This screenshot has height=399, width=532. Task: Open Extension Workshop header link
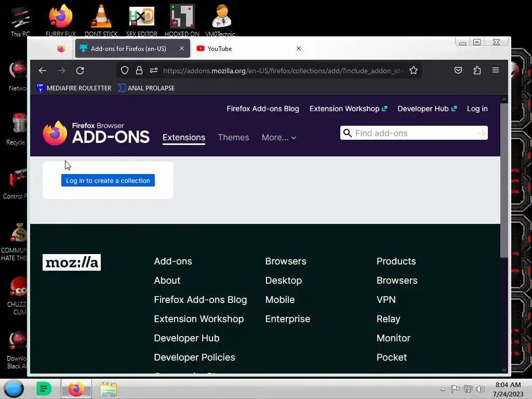point(348,109)
